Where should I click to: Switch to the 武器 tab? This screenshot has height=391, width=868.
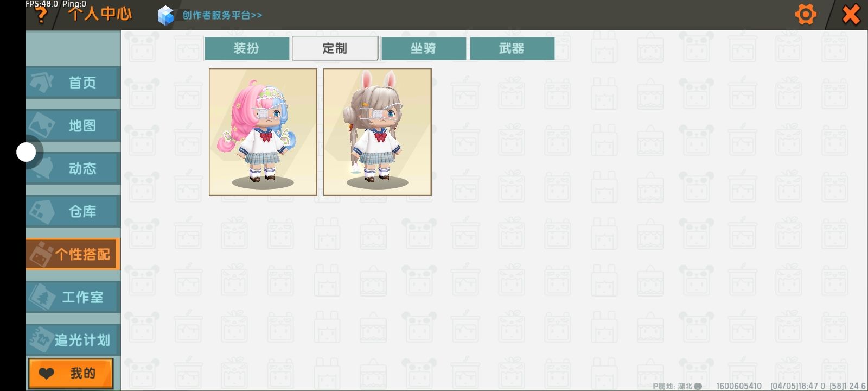[x=512, y=48]
